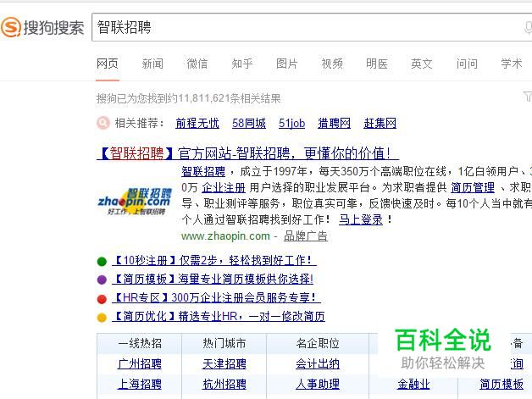Click the results count text 11,811,621条相关结果

[229, 98]
